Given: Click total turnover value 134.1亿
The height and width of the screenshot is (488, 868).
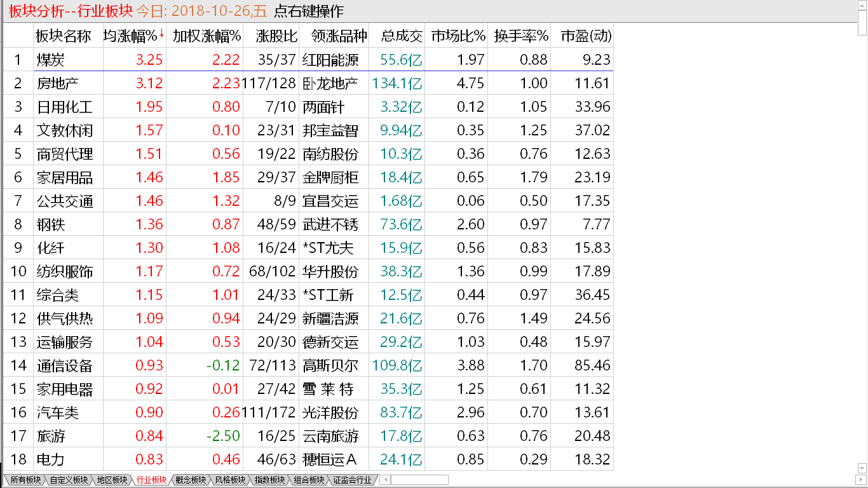Looking at the screenshot, I should click(x=397, y=83).
